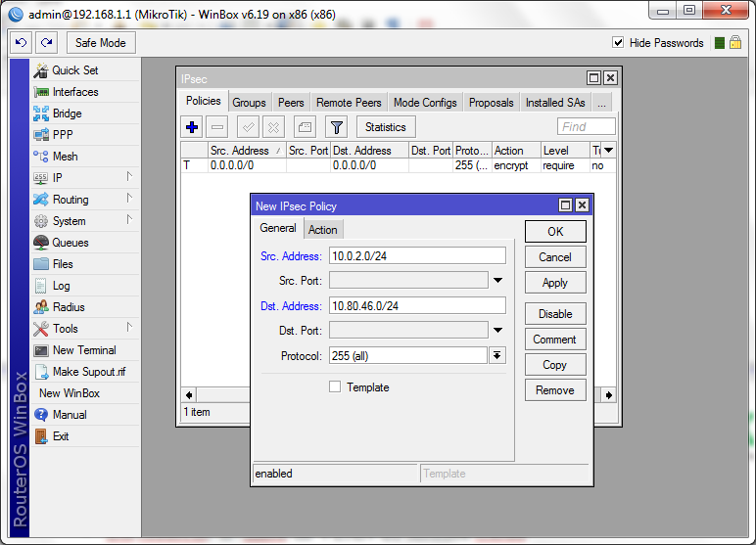Sort by Src. Address column header
This screenshot has height=545, width=756.
(x=247, y=151)
